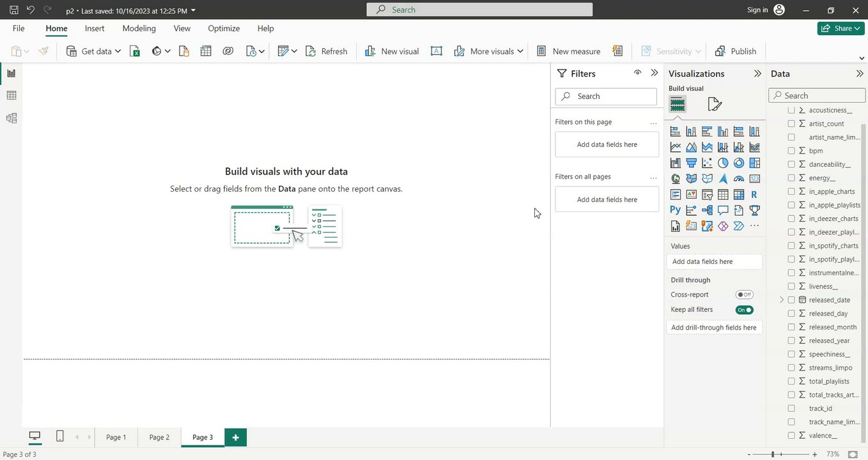The width and height of the screenshot is (868, 460).
Task: Check the track_id field checkbox
Action: [791, 408]
